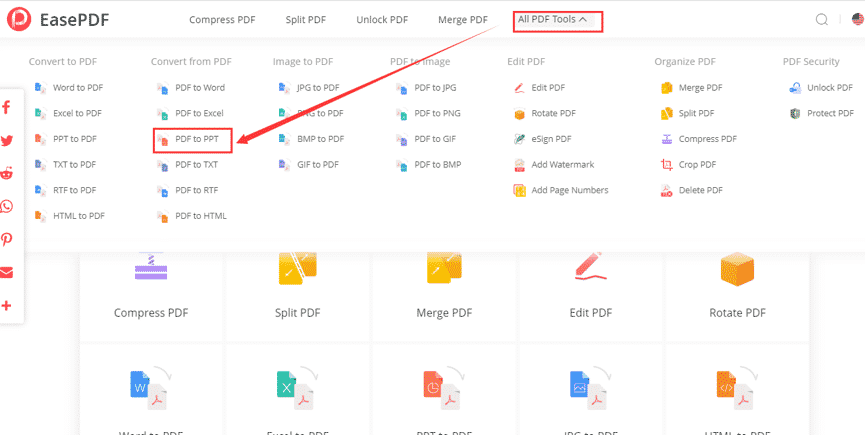Click the Crop PDF icon
This screenshot has height=435, width=865.
pyautogui.click(x=667, y=164)
